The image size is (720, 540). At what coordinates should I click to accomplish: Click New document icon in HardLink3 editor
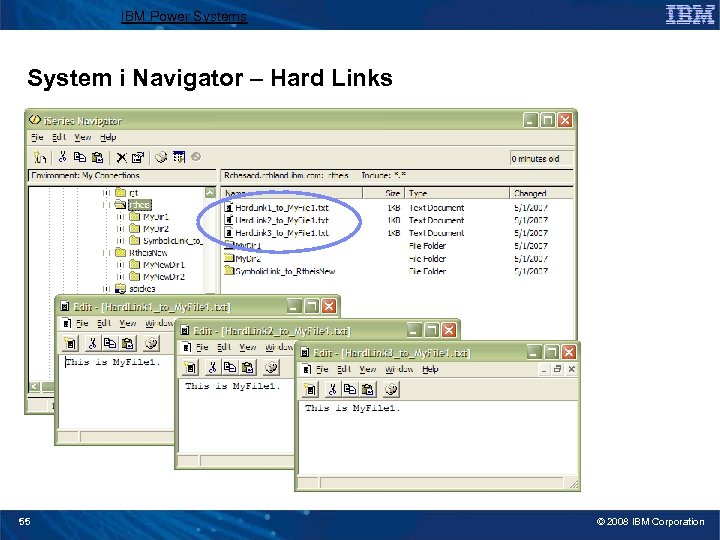[x=310, y=389]
